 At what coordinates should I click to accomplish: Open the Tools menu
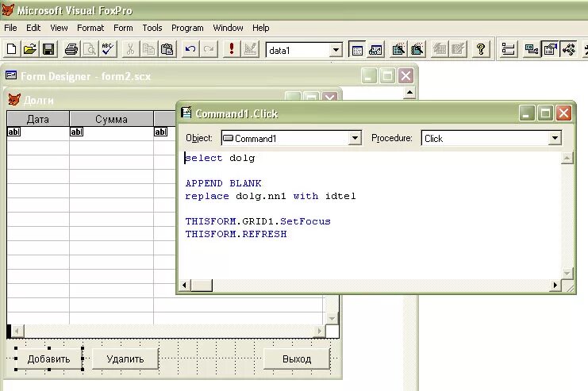pyautogui.click(x=152, y=28)
